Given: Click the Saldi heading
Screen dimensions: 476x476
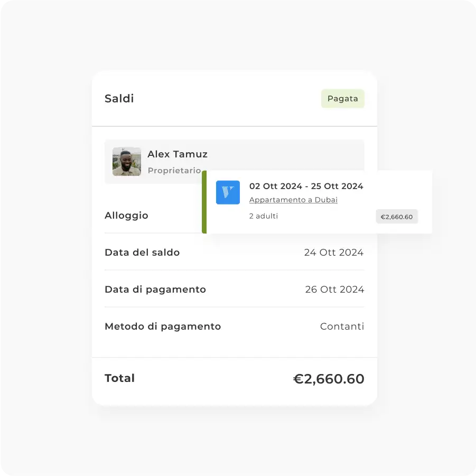Looking at the screenshot, I should click(x=119, y=99).
